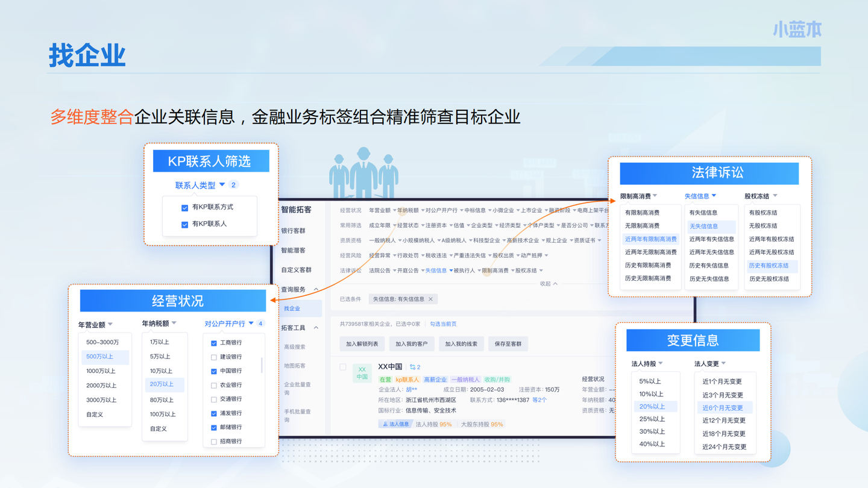Select 历史有股权冻结 option

tap(772, 266)
